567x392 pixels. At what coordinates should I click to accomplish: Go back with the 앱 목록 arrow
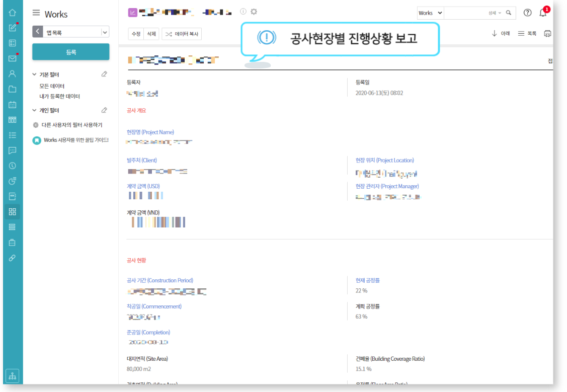[x=38, y=32]
